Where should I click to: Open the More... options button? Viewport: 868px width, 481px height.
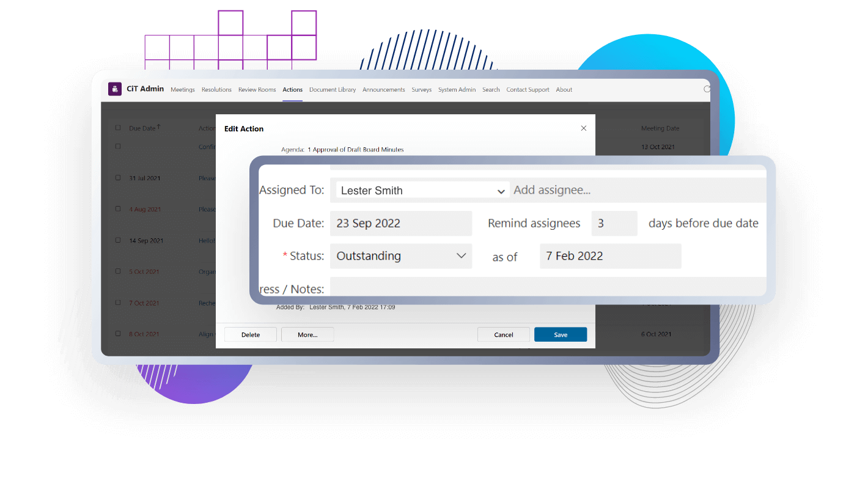tap(307, 334)
